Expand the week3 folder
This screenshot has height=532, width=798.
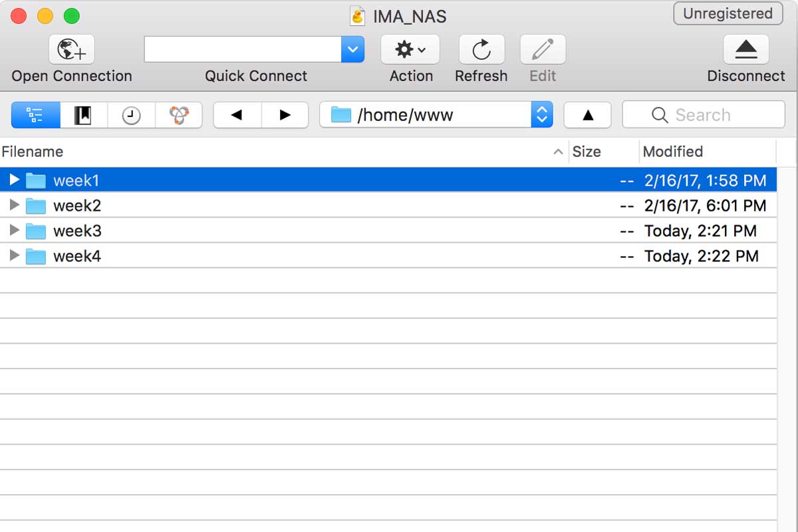coord(14,230)
